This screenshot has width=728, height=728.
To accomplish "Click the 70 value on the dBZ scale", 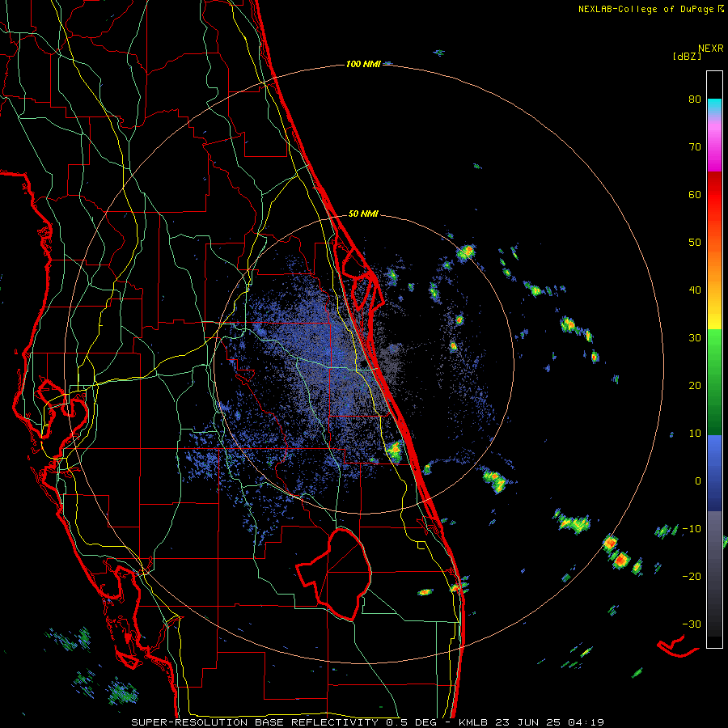I will pos(695,147).
